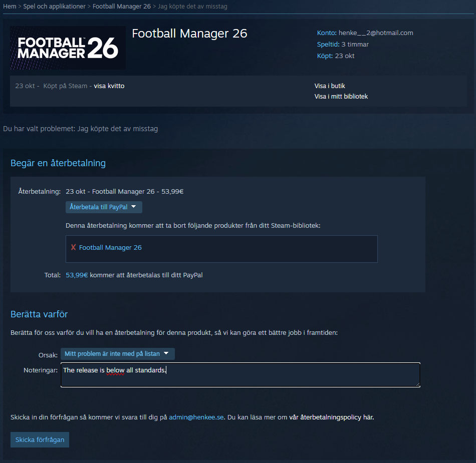
Task: Select Visa i mitt bibliotek link
Action: click(341, 97)
